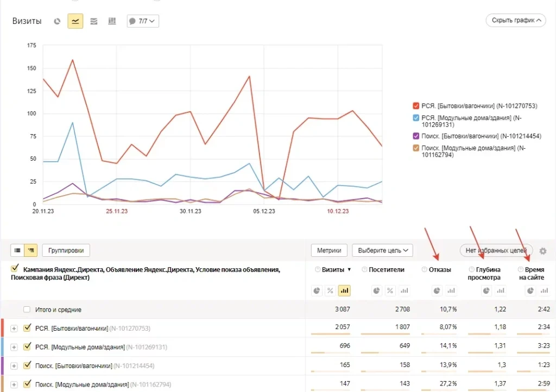Open table settings gear icon
556x392 pixels.
coord(542,250)
